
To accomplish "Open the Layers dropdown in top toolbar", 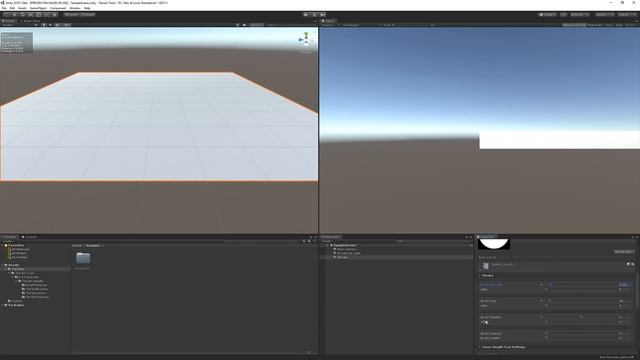I will 604,14.
